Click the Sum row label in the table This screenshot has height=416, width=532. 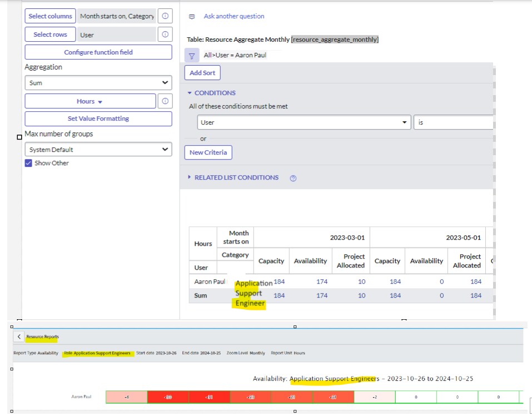click(201, 295)
